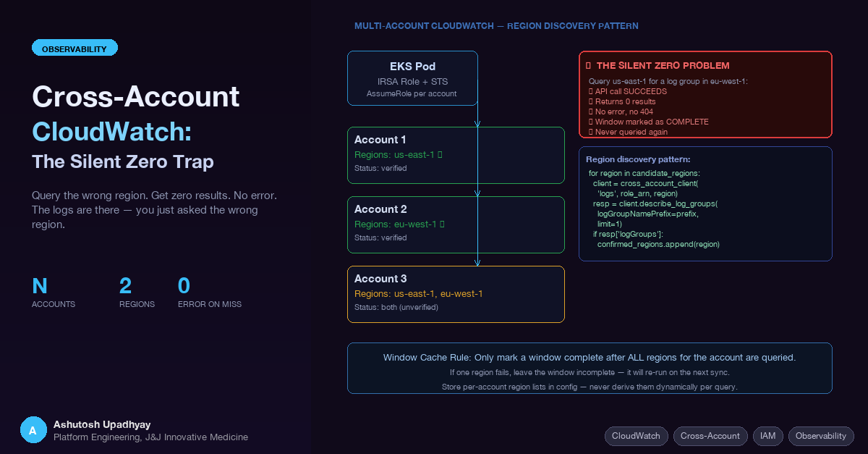Click the 'IRSA Role + STS' text
This screenshot has height=454, width=868.
click(x=412, y=81)
